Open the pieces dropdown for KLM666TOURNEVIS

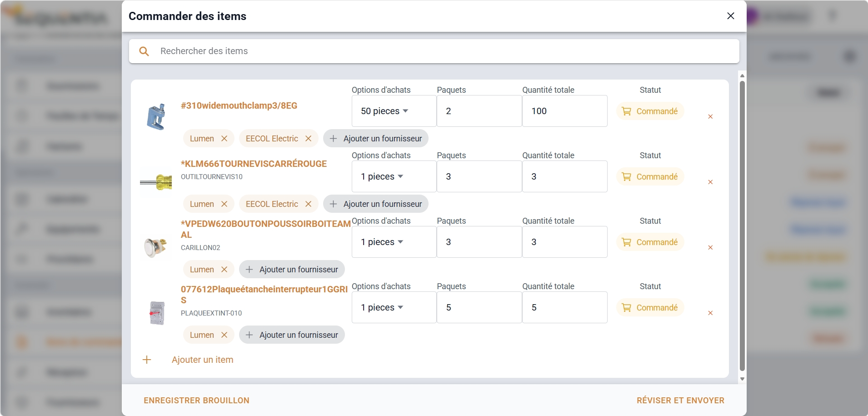394,176
